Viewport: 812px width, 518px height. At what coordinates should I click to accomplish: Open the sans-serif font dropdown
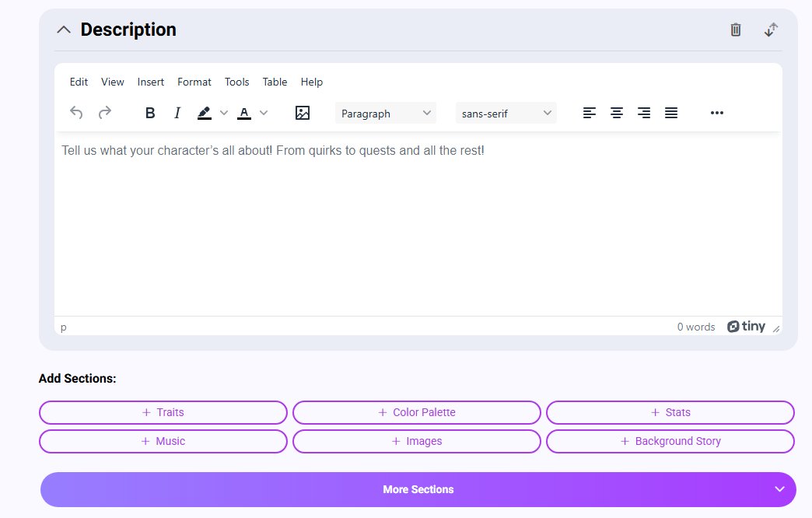coord(506,113)
